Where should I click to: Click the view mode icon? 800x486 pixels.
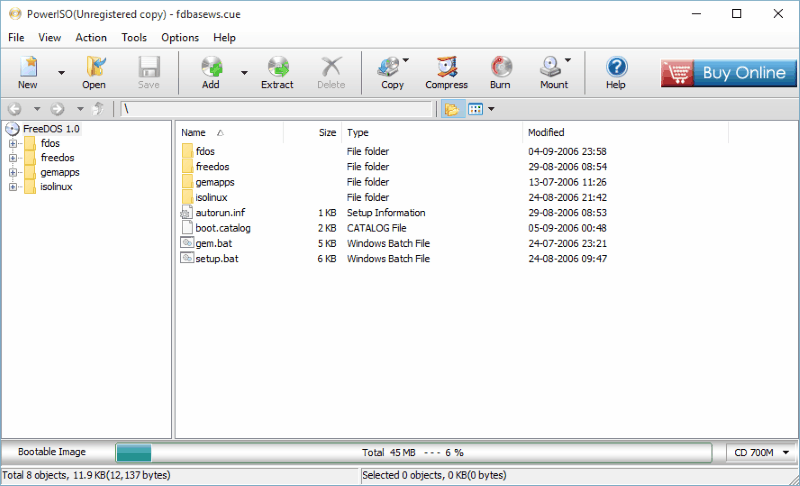coord(476,109)
